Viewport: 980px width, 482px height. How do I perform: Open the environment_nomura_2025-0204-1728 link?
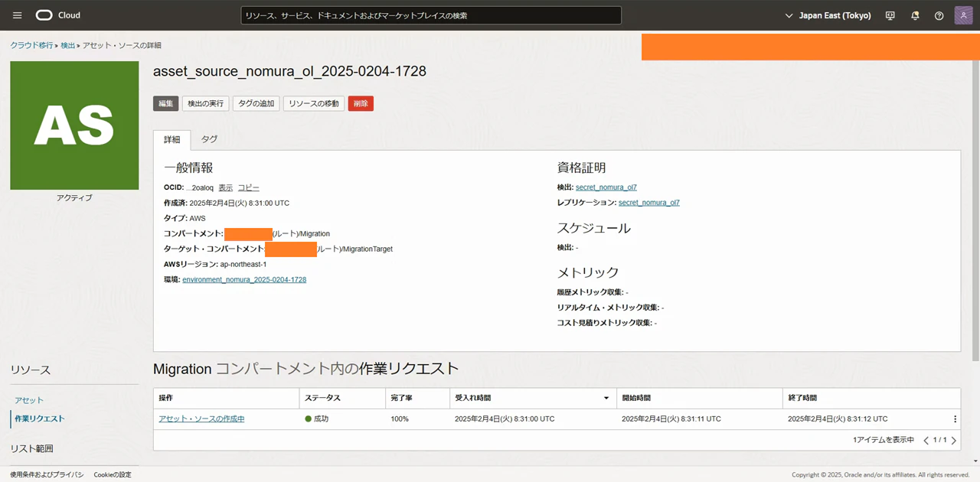(x=244, y=280)
